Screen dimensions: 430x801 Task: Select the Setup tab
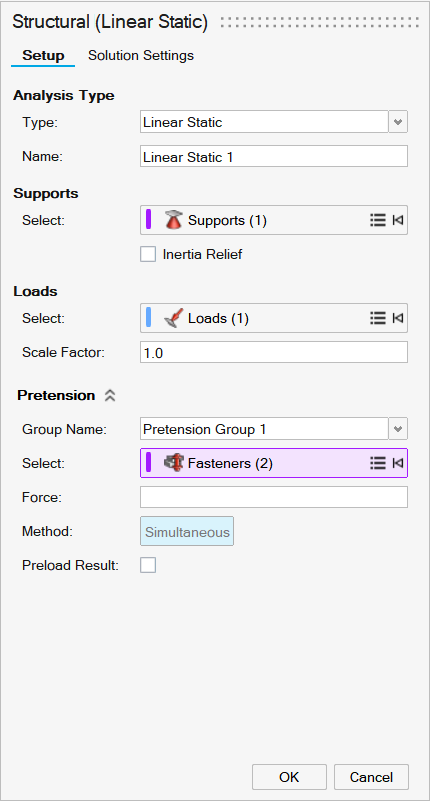tap(43, 55)
